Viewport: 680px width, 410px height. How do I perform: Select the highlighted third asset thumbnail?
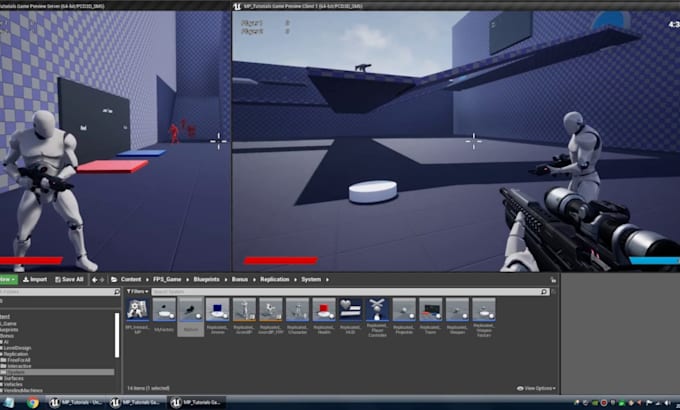[x=191, y=316]
